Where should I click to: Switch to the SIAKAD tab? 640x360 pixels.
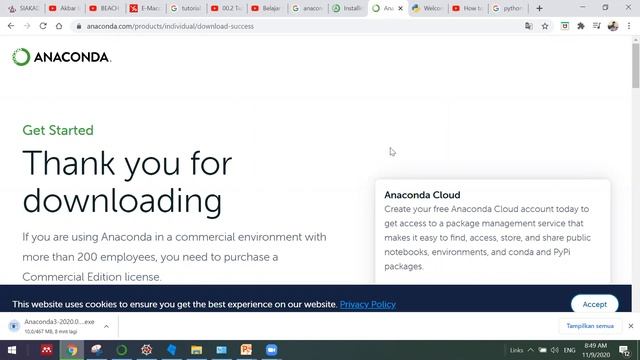pyautogui.click(x=24, y=8)
